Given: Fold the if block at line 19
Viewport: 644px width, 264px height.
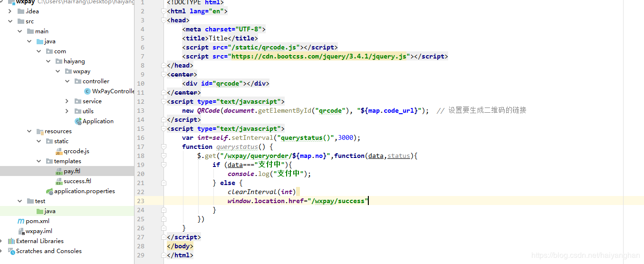Looking at the screenshot, I should coord(163,165).
